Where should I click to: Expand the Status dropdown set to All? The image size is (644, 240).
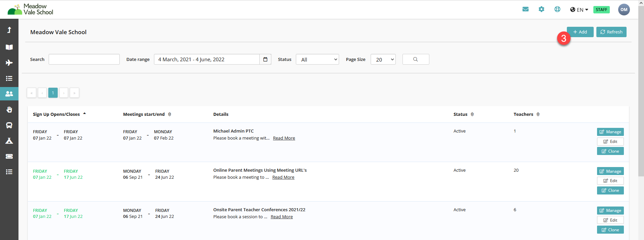click(317, 60)
